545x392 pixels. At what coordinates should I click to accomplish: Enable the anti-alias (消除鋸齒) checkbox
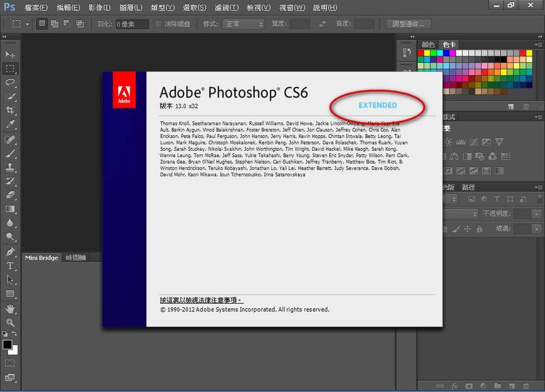(x=158, y=24)
